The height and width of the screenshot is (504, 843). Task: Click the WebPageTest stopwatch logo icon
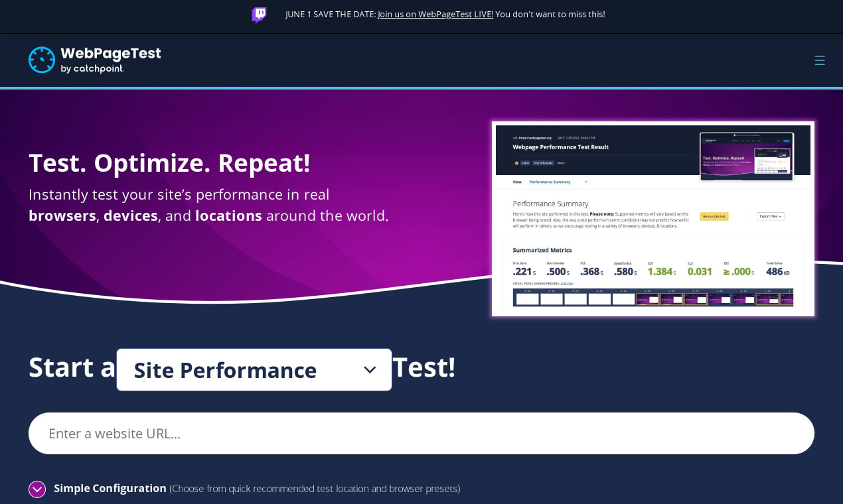point(42,60)
